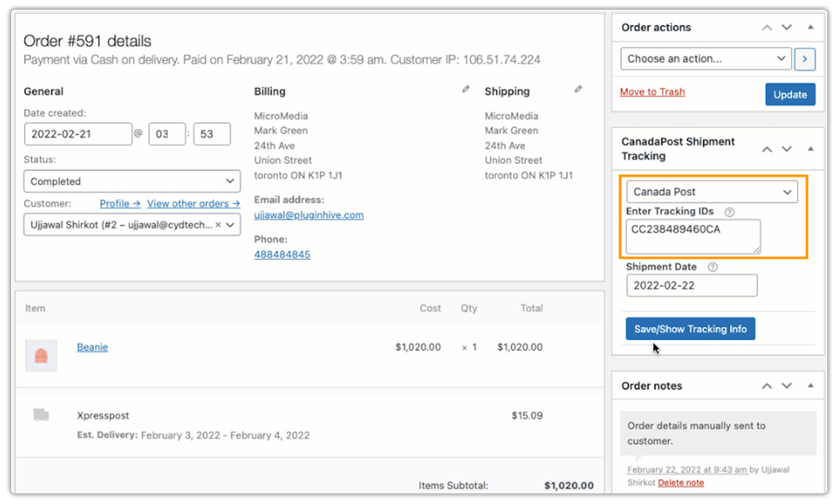
Task: Click the Beanie product thumbnail
Action: [41, 356]
